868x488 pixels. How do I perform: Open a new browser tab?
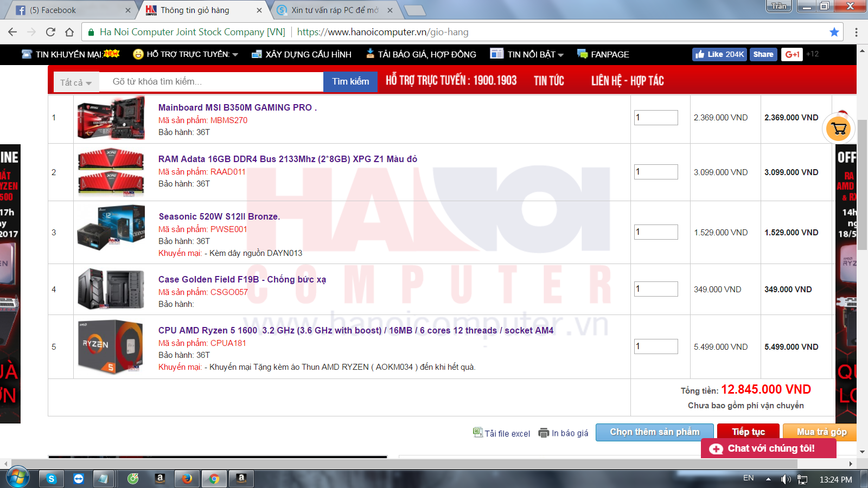click(x=414, y=10)
